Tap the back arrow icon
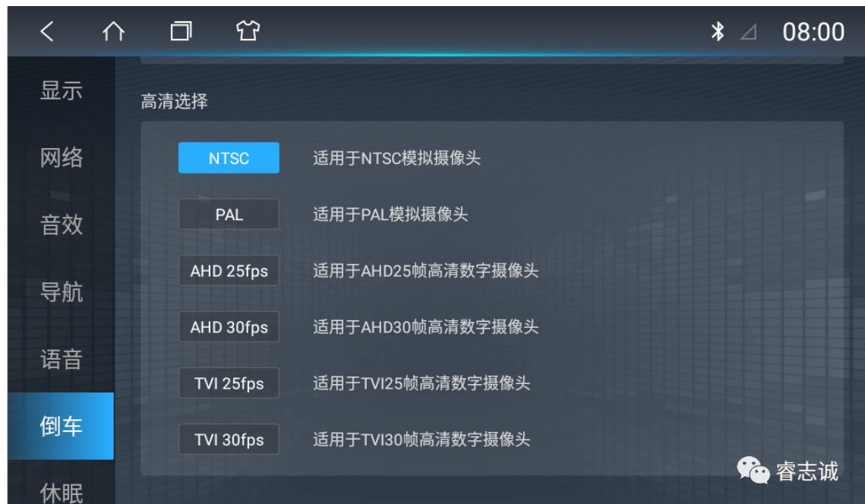 pos(48,33)
